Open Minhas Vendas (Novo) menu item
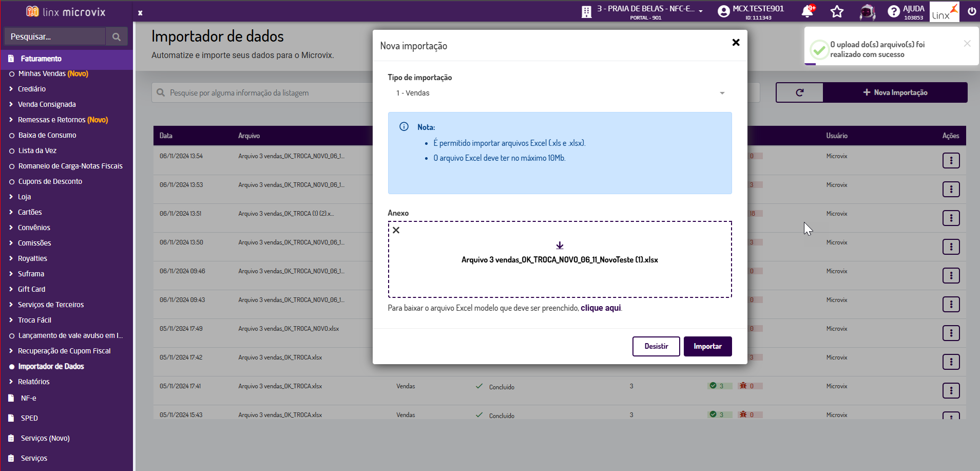This screenshot has height=471, width=980. (x=53, y=73)
